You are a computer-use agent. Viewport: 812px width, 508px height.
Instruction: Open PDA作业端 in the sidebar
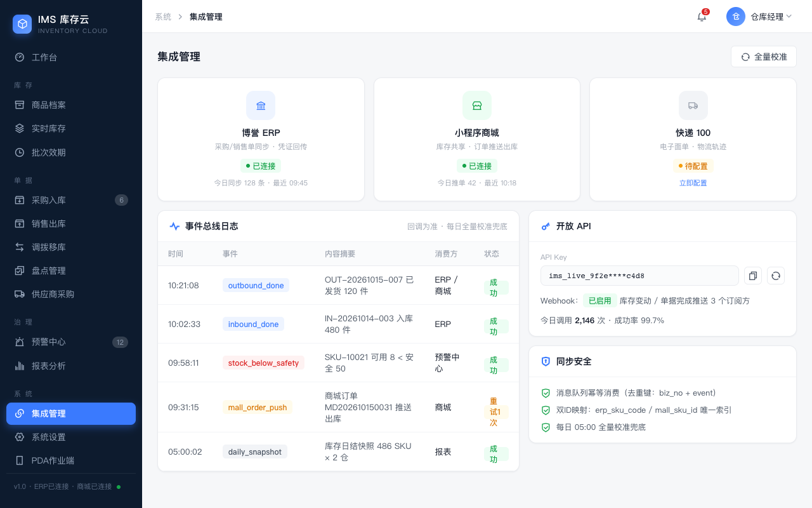pos(71,460)
